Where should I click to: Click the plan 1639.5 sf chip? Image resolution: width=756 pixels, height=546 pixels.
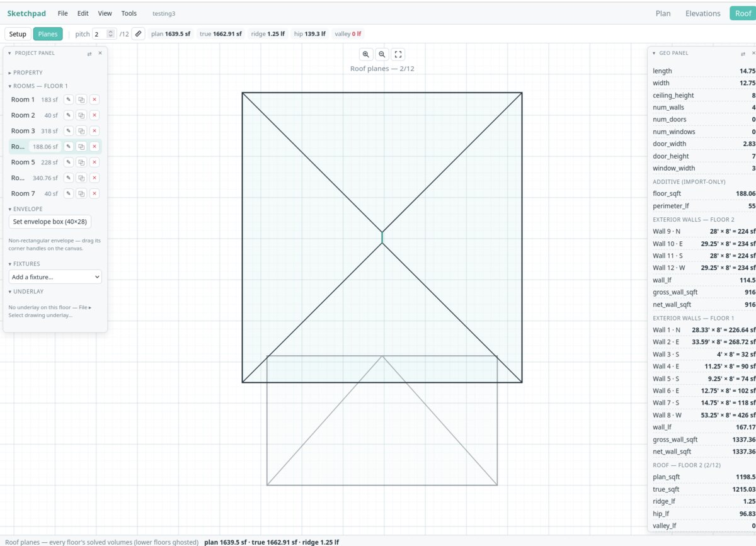[x=171, y=34]
